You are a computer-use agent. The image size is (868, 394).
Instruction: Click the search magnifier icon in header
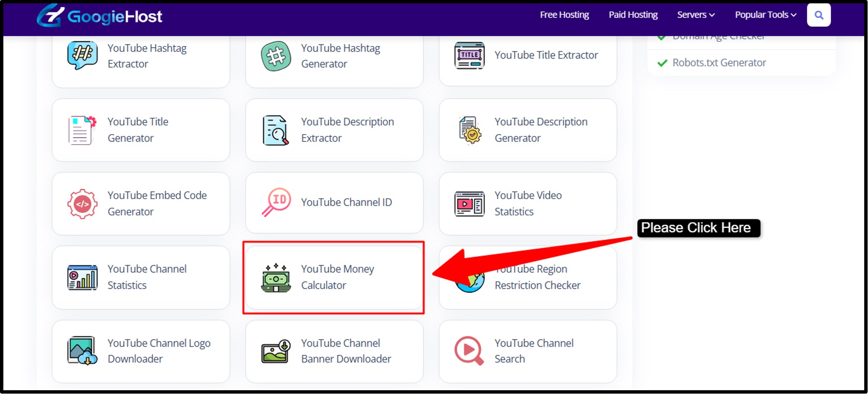[x=819, y=16]
